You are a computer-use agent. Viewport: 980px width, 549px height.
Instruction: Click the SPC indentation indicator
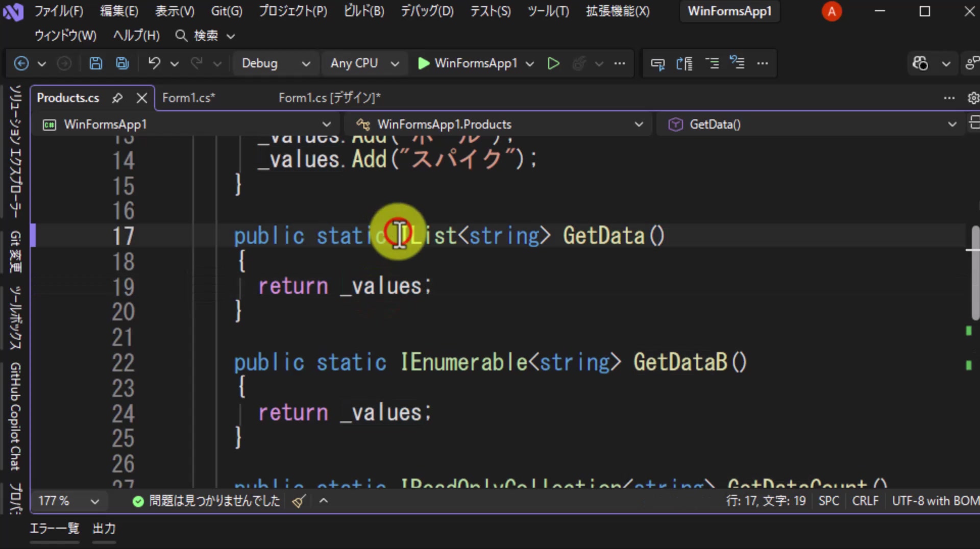tap(829, 501)
